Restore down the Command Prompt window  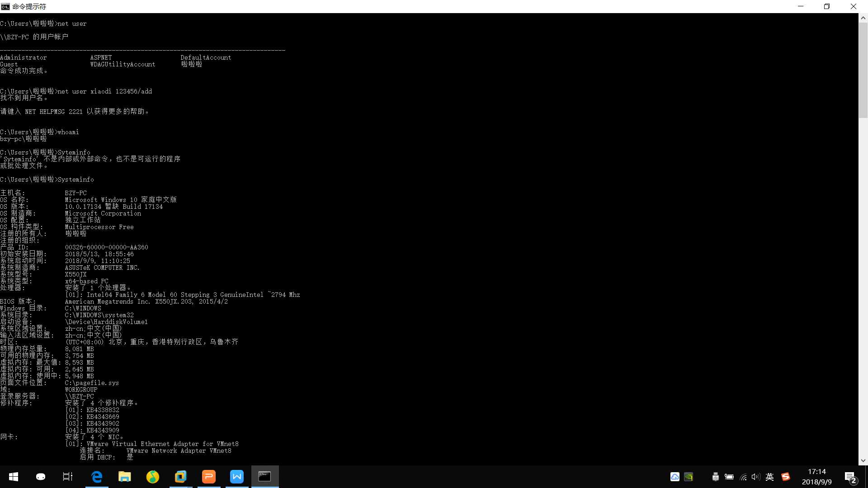coord(827,6)
